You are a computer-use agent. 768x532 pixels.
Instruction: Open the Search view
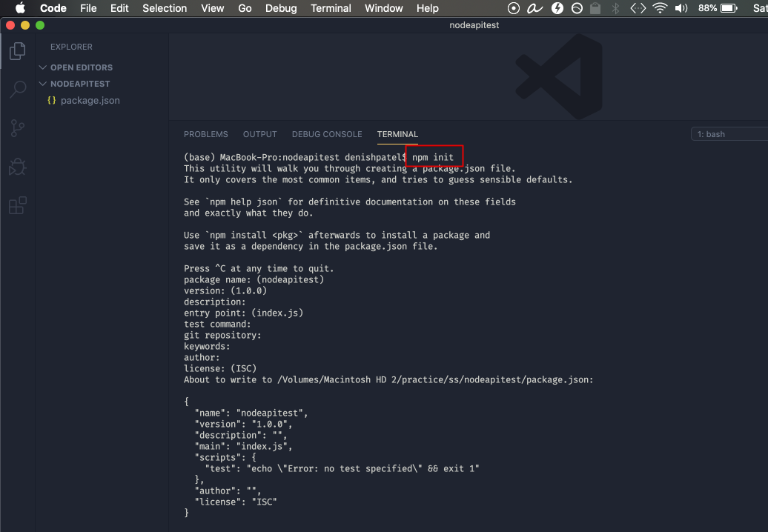[x=17, y=90]
